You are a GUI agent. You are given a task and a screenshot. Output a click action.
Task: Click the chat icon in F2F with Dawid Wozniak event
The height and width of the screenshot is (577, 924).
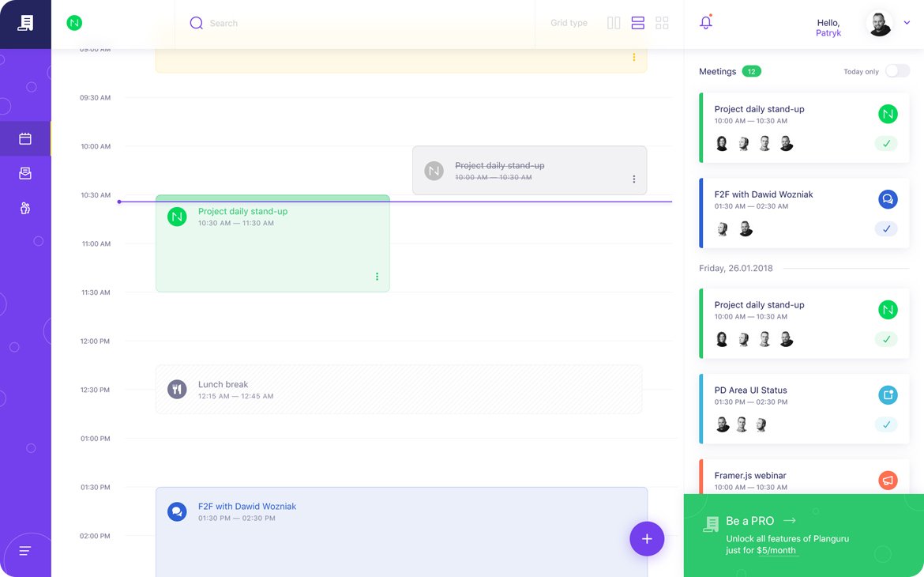coord(177,511)
